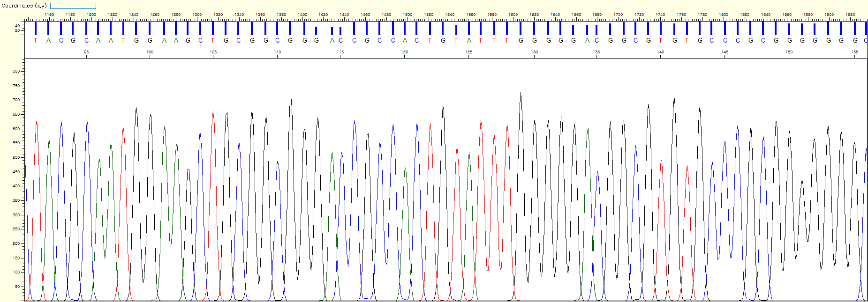The height and width of the screenshot is (302, 868).
Task: Select the G base call at position 100
Action: click(150, 41)
